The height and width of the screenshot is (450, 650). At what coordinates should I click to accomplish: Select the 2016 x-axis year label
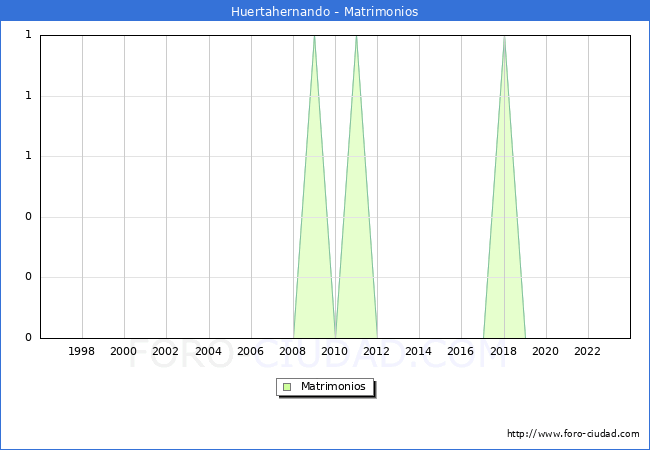tap(461, 351)
